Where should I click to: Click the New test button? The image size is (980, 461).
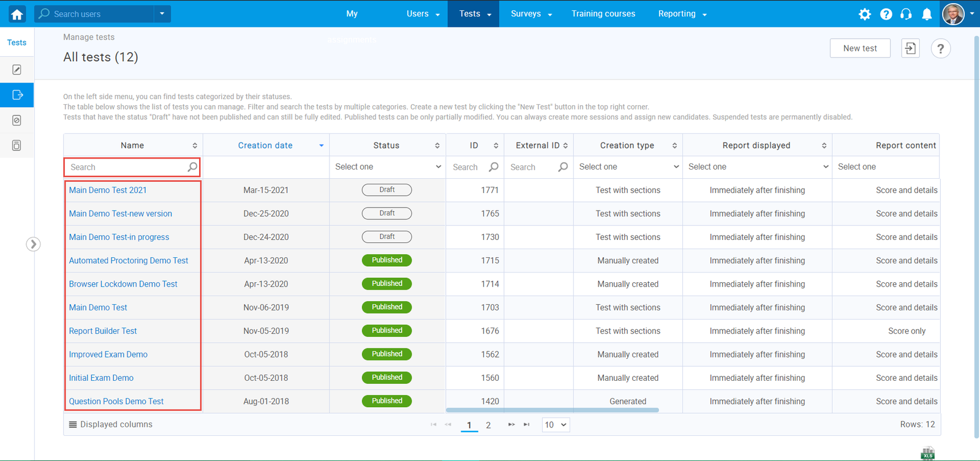(x=859, y=48)
